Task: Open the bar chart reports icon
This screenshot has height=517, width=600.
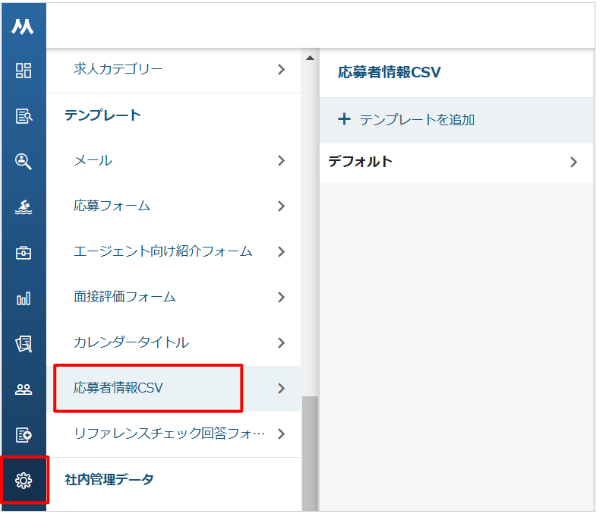Action: coord(23,298)
